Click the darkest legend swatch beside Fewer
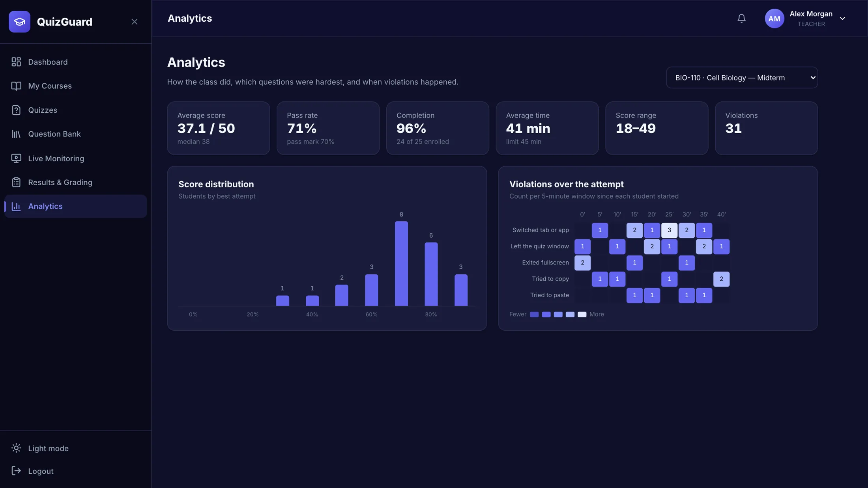The image size is (868, 488). coord(534,315)
